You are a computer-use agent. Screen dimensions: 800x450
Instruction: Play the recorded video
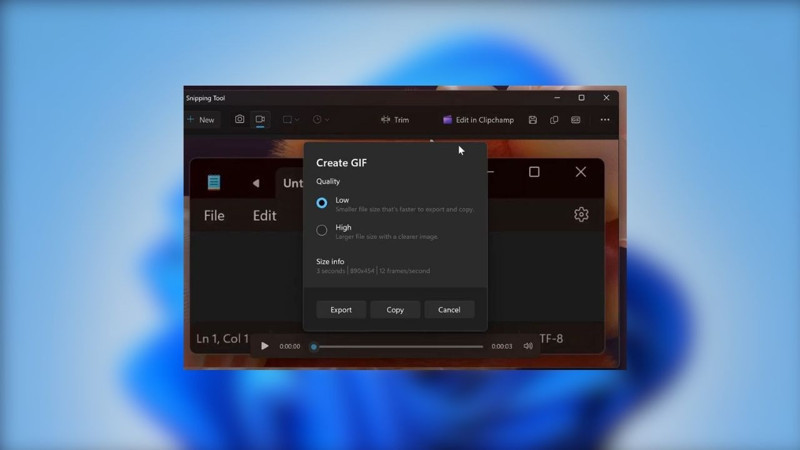coord(265,346)
